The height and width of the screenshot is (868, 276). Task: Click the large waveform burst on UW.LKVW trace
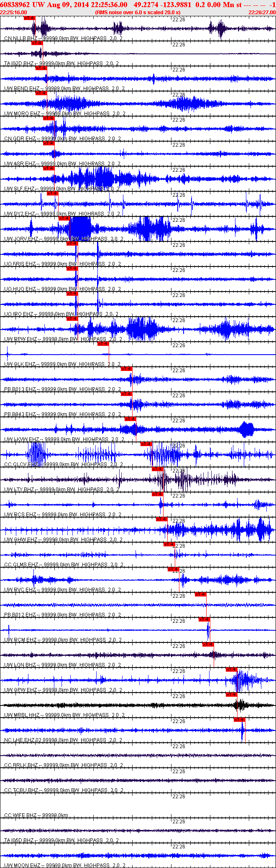click(x=246, y=429)
